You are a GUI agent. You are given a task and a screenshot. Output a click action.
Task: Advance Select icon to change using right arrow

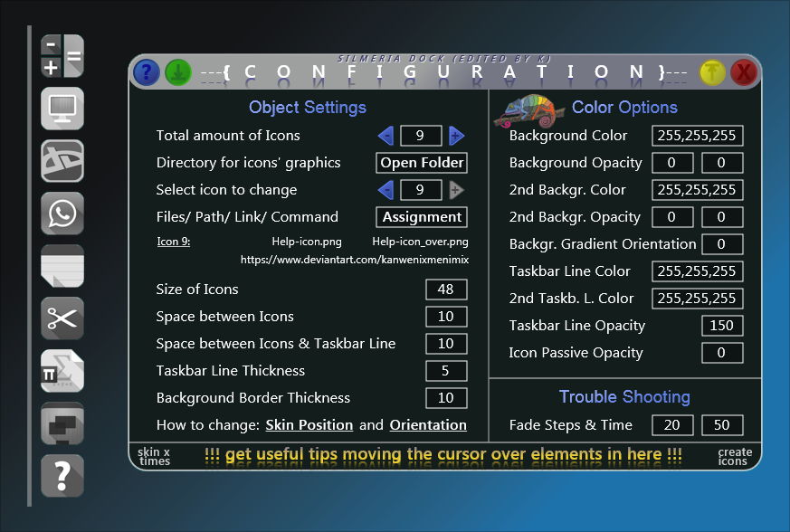tap(456, 190)
